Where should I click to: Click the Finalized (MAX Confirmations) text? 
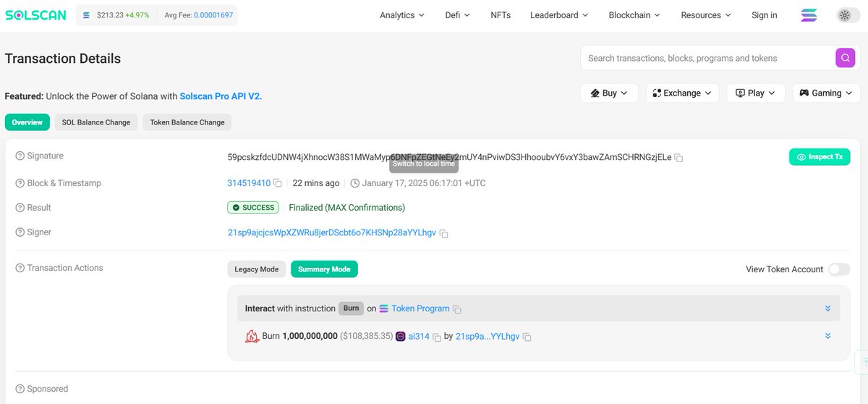(347, 208)
